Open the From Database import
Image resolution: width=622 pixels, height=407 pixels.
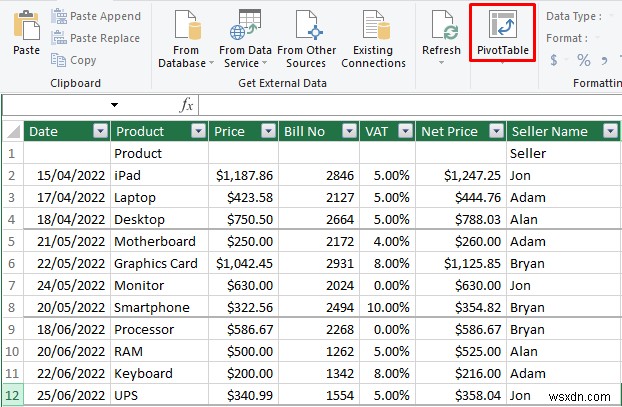[x=186, y=39]
